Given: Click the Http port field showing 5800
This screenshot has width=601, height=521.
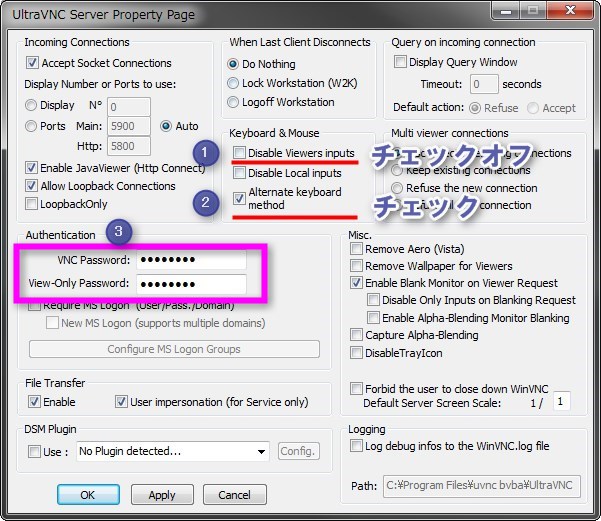Looking at the screenshot, I should point(129,146).
